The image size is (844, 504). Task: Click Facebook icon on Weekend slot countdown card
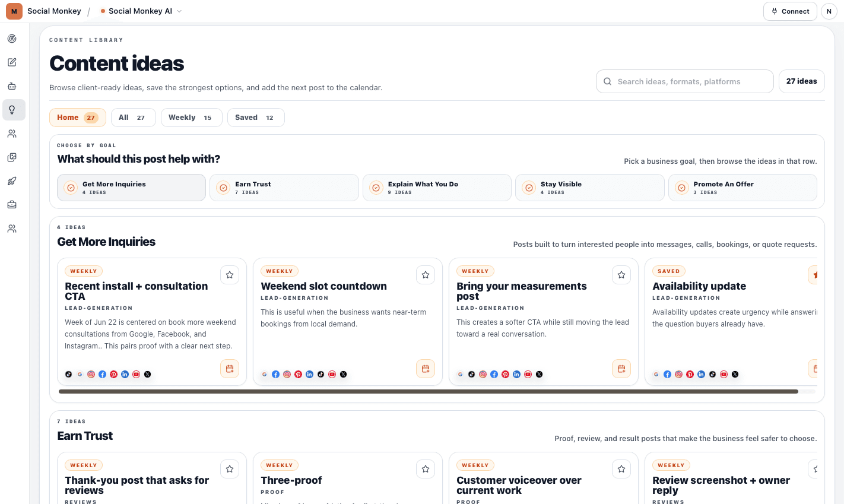click(275, 375)
